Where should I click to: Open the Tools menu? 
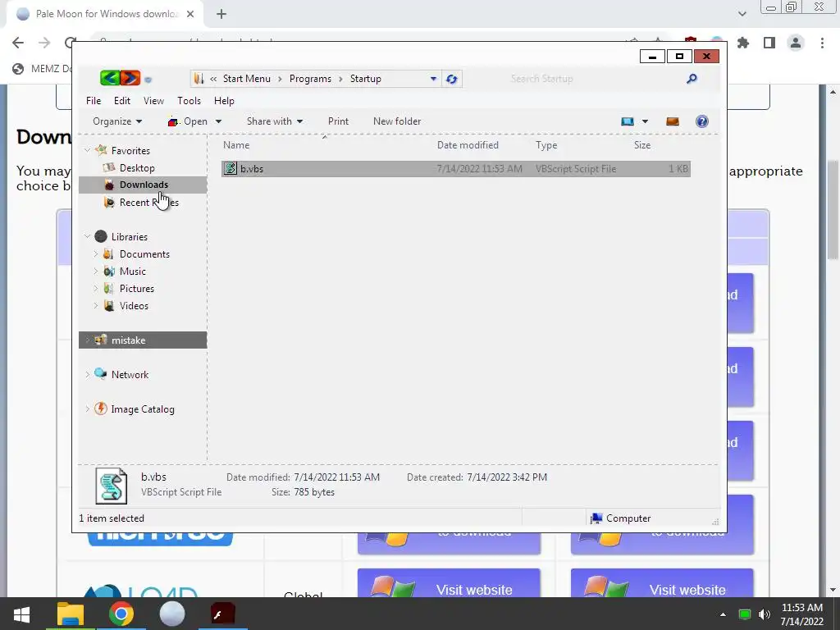(189, 101)
